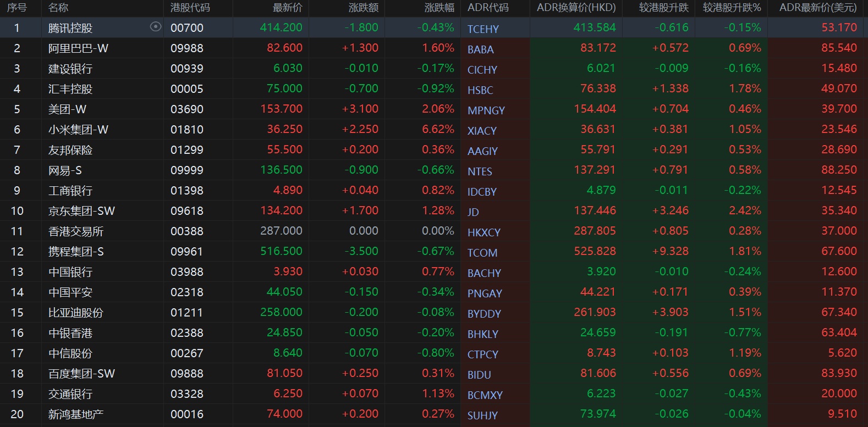Click ADR最新价(美元) column header
Viewport: 868px width, 427px height.
(x=817, y=8)
